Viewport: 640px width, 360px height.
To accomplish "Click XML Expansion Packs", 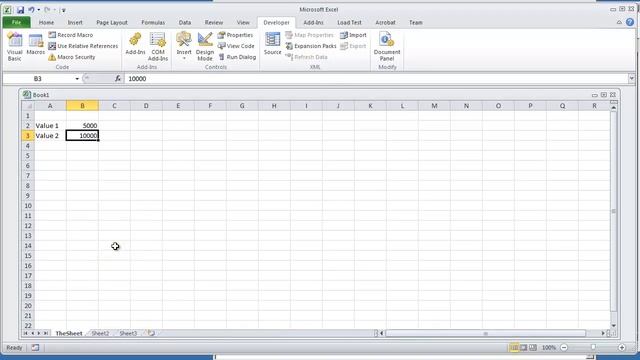I will point(311,46).
